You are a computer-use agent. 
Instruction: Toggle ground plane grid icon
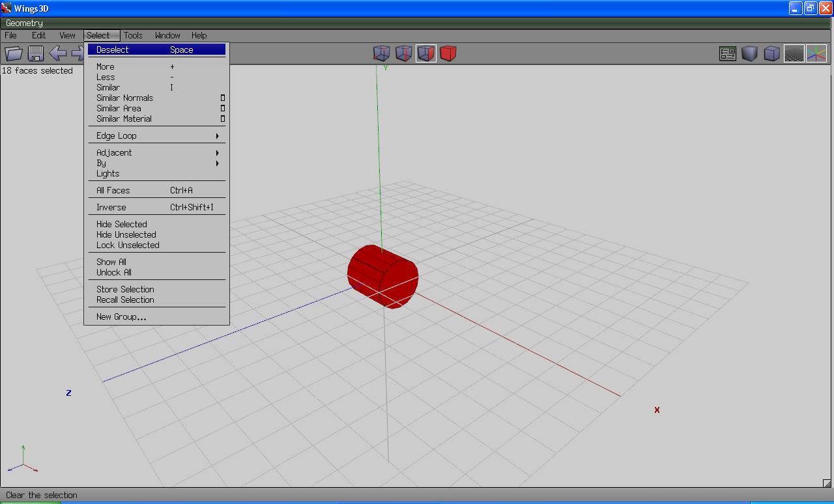pyautogui.click(x=794, y=53)
